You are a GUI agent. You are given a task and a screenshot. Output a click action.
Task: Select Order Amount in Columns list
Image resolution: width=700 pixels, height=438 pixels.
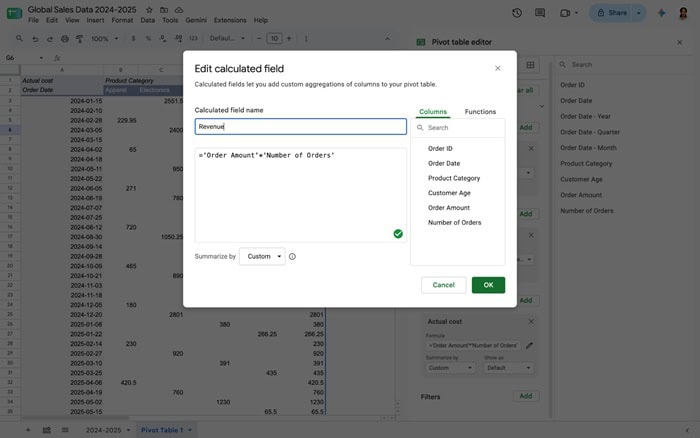click(x=449, y=208)
